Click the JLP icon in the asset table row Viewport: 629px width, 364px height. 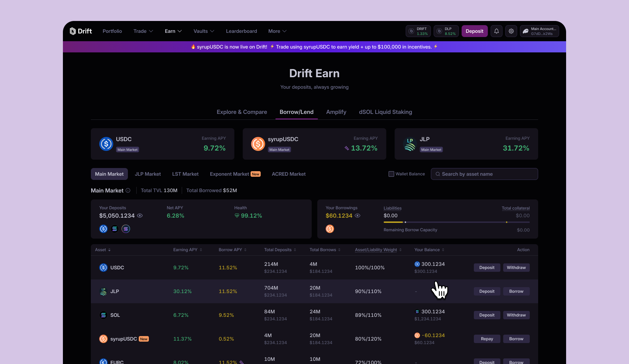pyautogui.click(x=103, y=291)
